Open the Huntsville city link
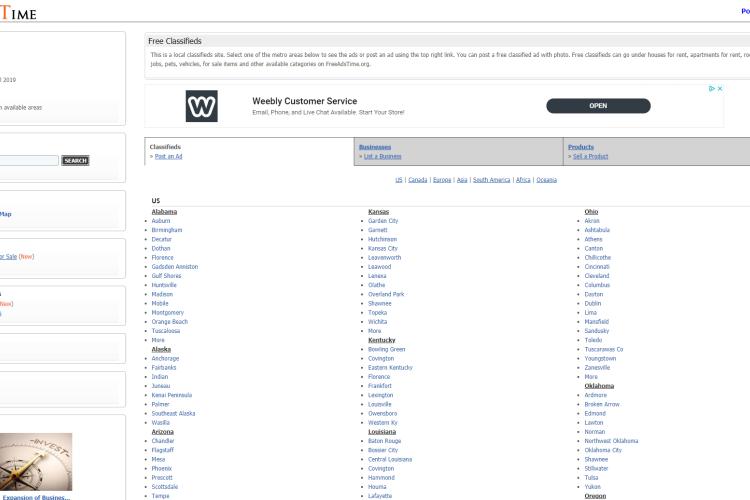This screenshot has height=500, width=750. tap(164, 285)
